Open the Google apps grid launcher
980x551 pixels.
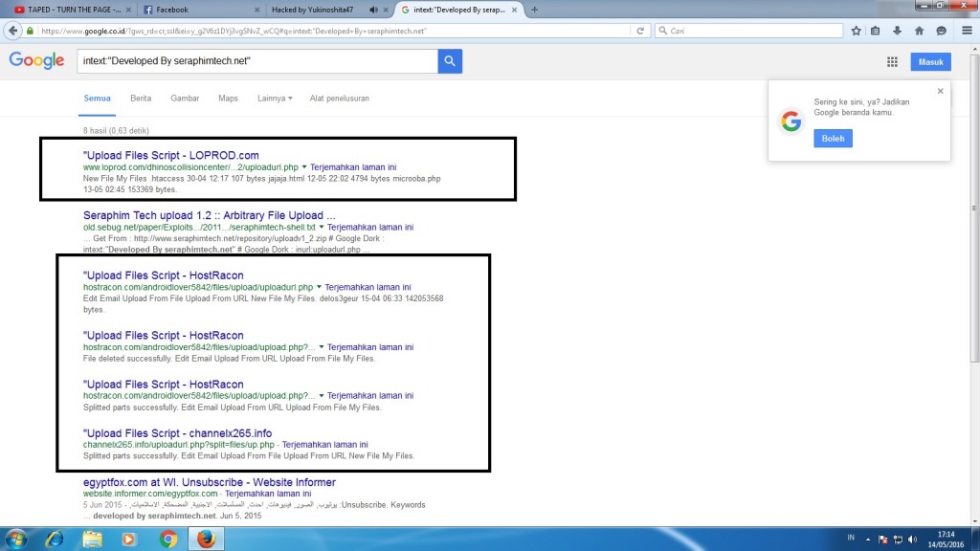tap(892, 61)
